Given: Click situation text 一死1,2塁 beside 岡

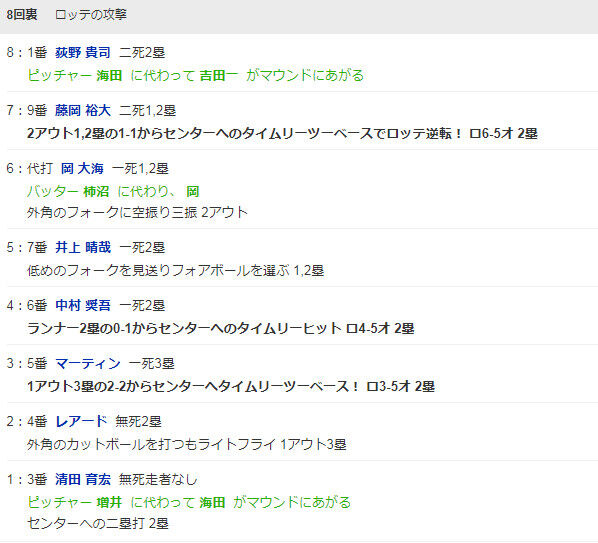Looking at the screenshot, I should 140,169.
